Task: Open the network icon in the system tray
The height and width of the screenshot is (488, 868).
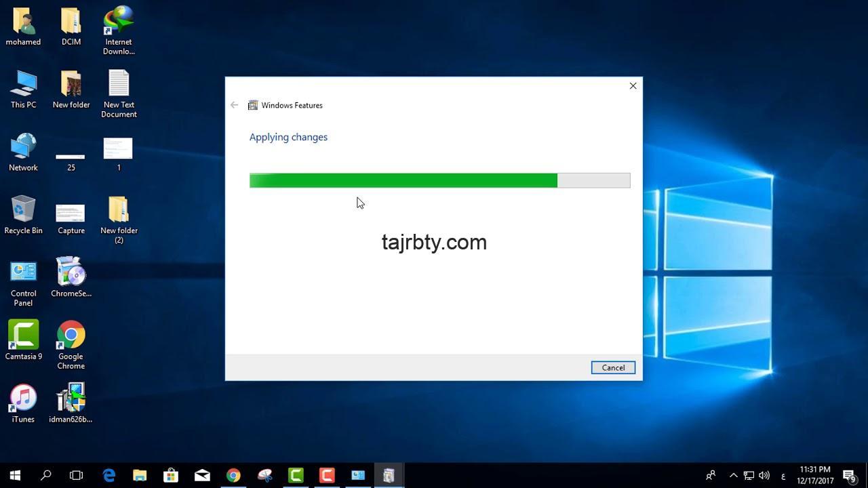Action: 749,474
